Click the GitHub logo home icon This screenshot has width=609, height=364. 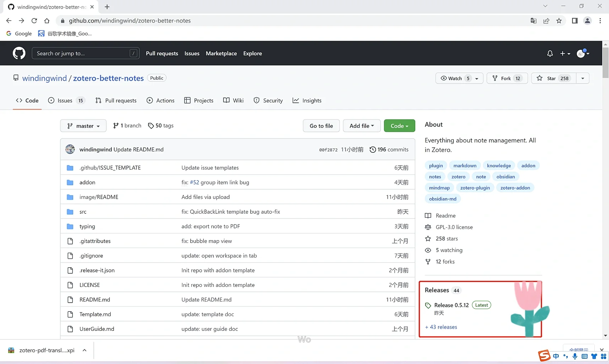tap(19, 53)
